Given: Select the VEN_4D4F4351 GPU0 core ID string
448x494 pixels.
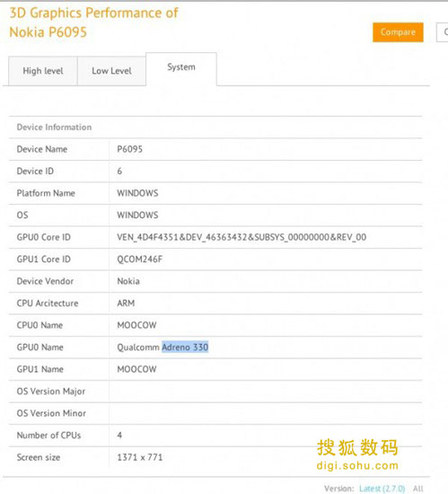Looking at the screenshot, I should [x=242, y=237].
